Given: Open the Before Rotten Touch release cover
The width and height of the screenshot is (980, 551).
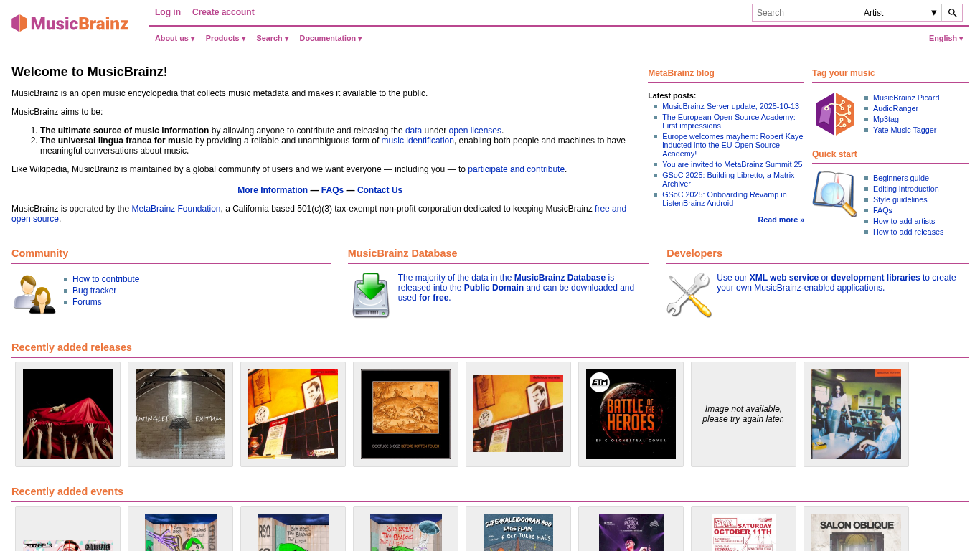Looking at the screenshot, I should (x=405, y=415).
